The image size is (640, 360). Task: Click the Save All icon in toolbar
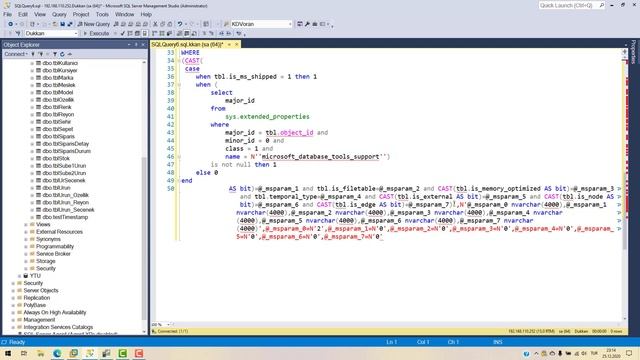click(x=70, y=24)
